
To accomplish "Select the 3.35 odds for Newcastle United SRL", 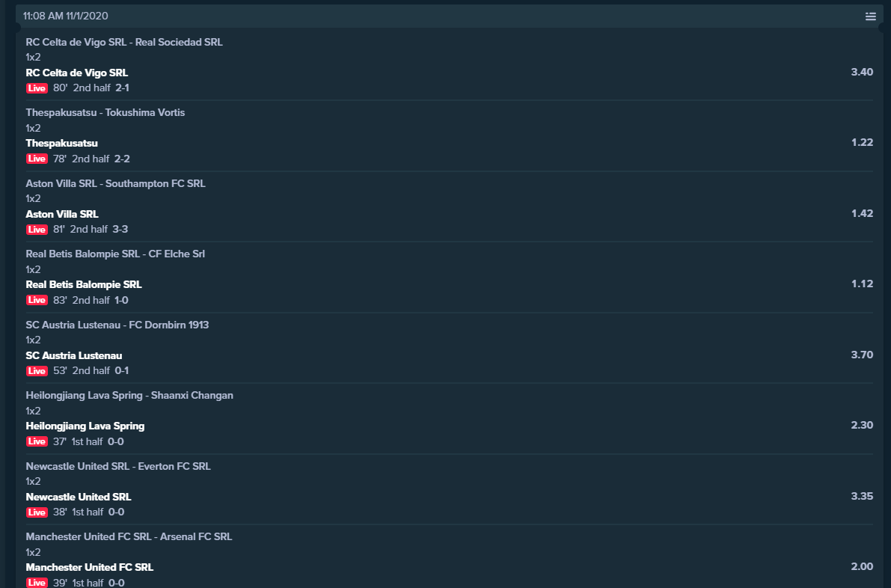I will tap(862, 497).
